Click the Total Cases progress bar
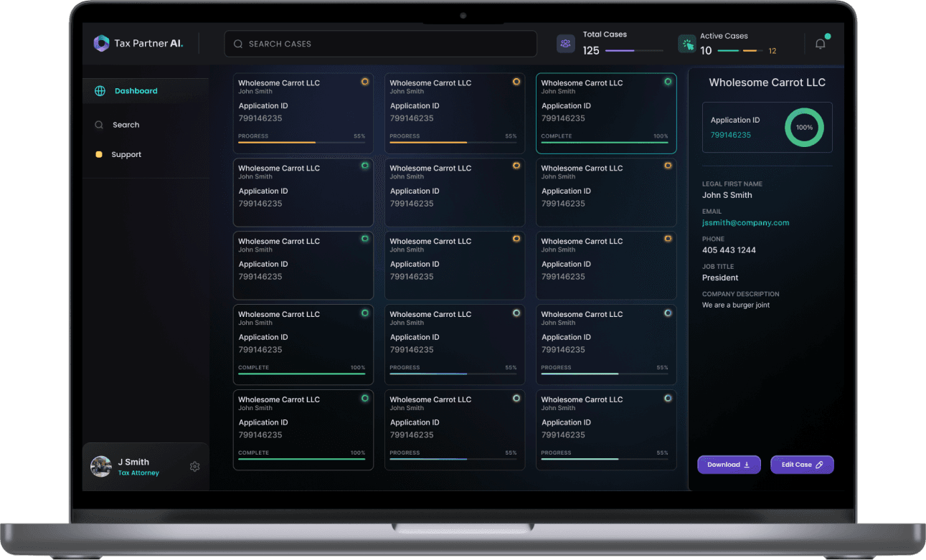This screenshot has width=926, height=560. (634, 51)
